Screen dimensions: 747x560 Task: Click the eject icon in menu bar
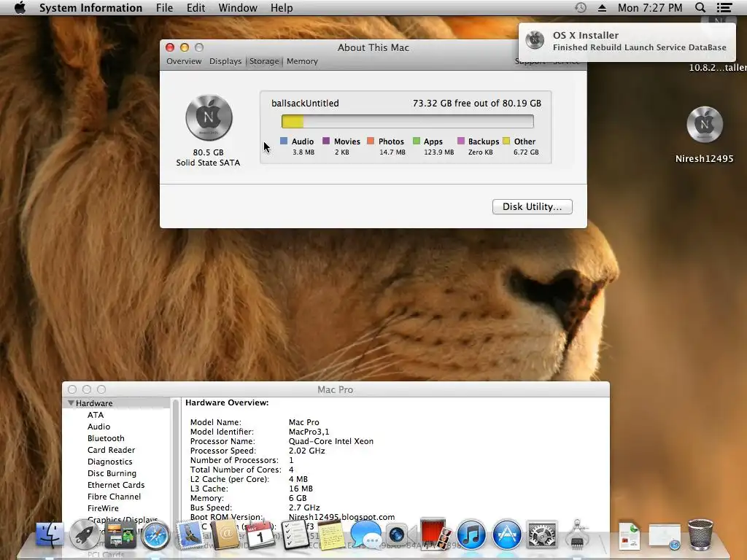point(602,7)
